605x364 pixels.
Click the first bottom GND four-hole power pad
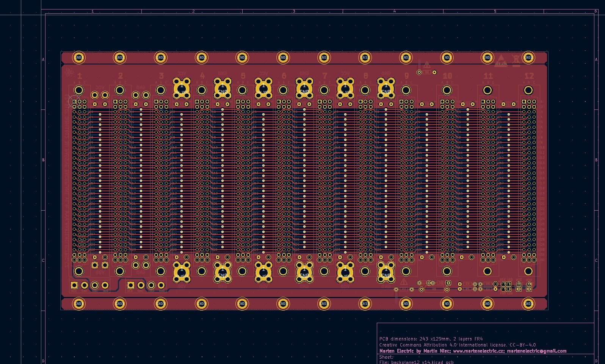[x=223, y=272]
